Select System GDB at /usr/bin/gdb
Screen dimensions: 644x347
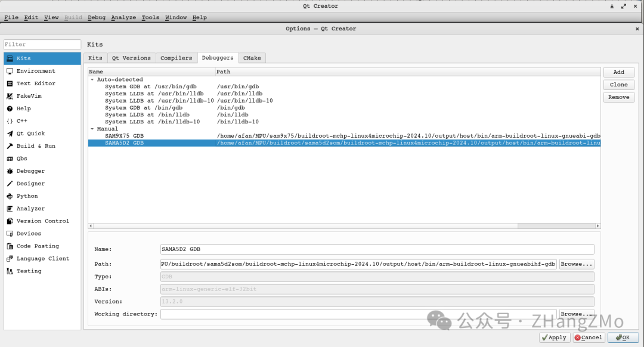point(344,86)
